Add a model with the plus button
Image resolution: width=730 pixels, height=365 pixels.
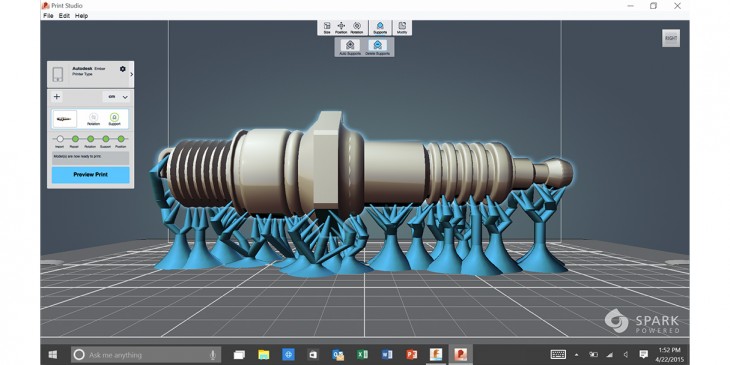(x=57, y=97)
